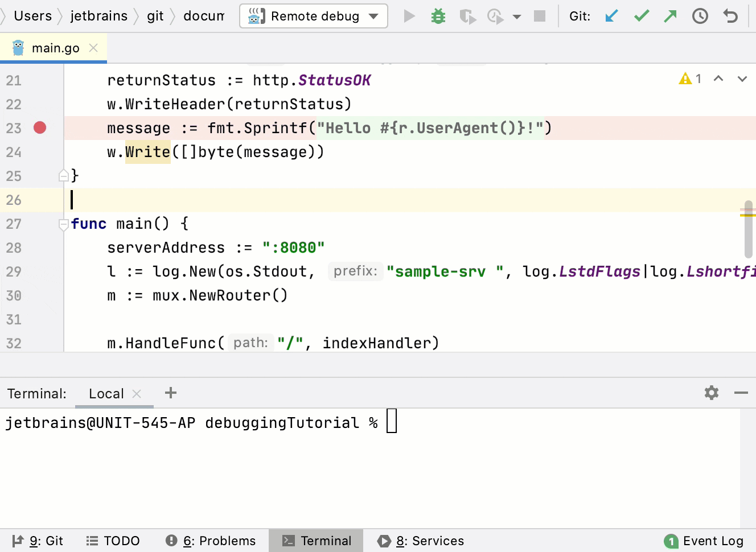Navigate to the next warning with the down arrow
Viewport: 756px width, 552px height.
pyautogui.click(x=742, y=79)
